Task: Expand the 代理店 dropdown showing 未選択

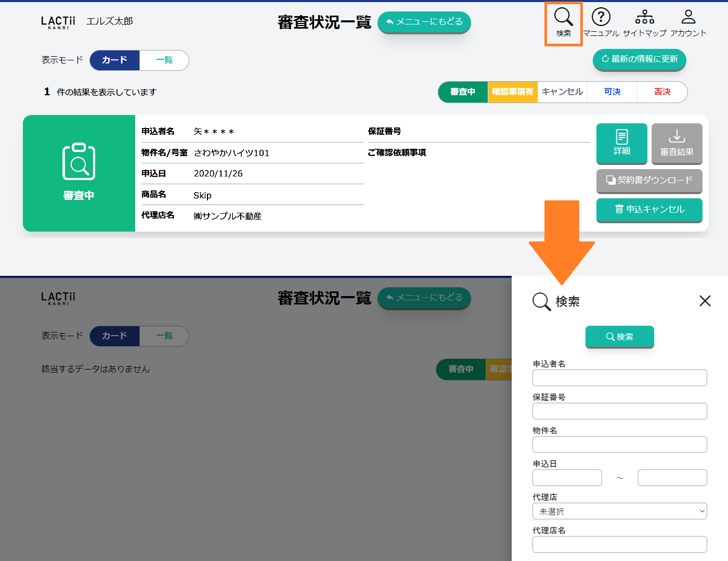Action: [x=619, y=511]
